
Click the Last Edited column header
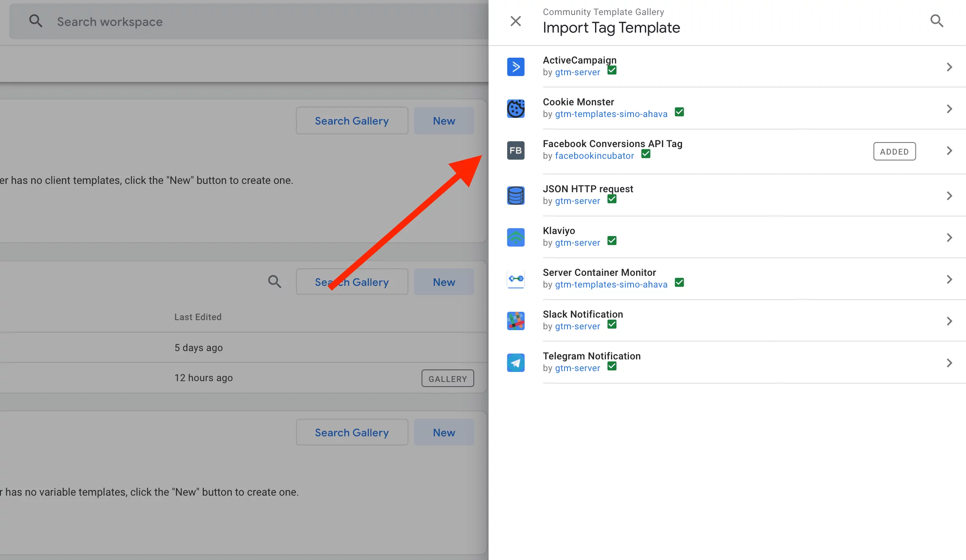point(198,317)
